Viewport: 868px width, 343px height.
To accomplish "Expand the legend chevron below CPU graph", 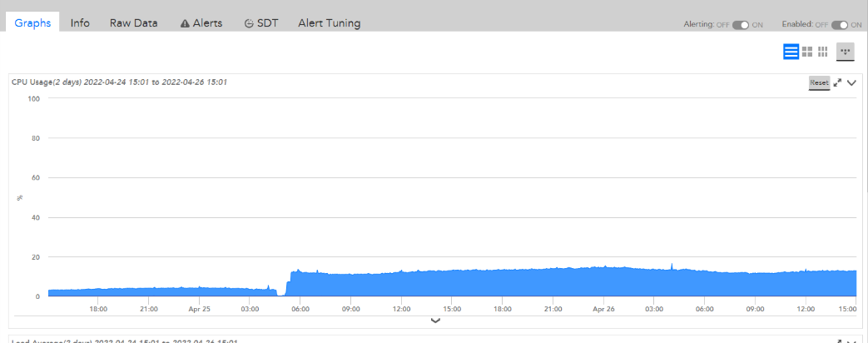I will point(435,321).
